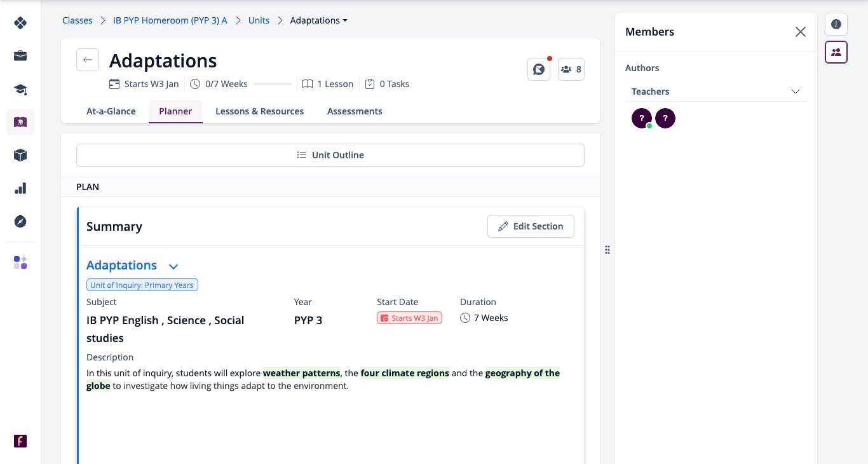Click the Edit Section button
The width and height of the screenshot is (868, 464).
point(531,226)
